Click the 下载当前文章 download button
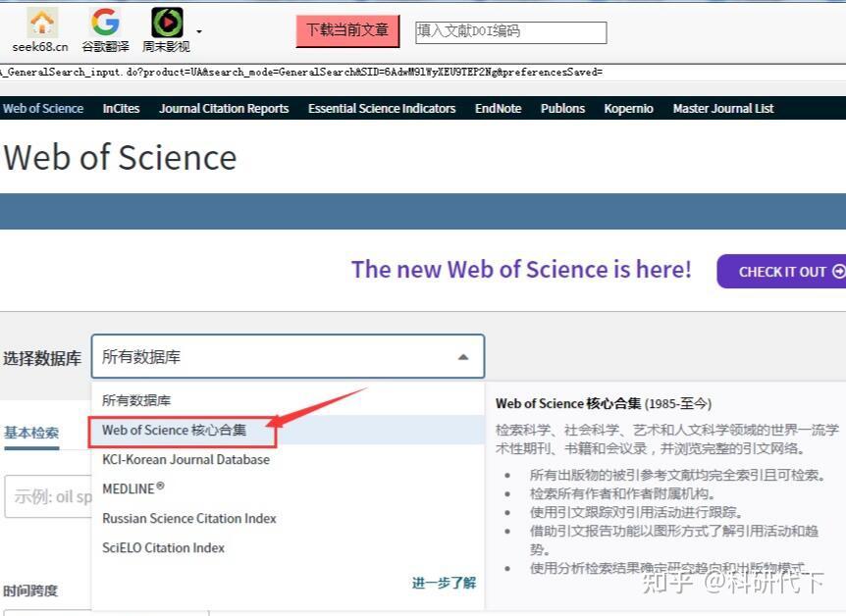Image resolution: width=846 pixels, height=616 pixels. point(346,30)
